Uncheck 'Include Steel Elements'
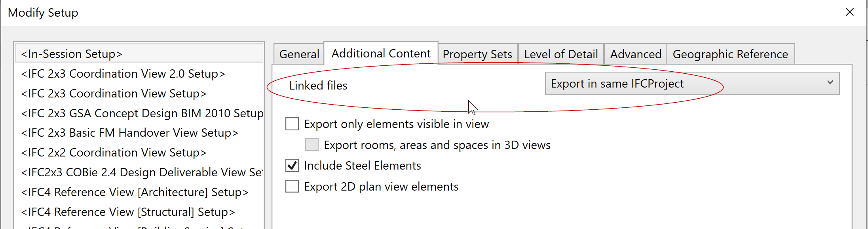Viewport: 868px width, 229px height. click(x=292, y=166)
